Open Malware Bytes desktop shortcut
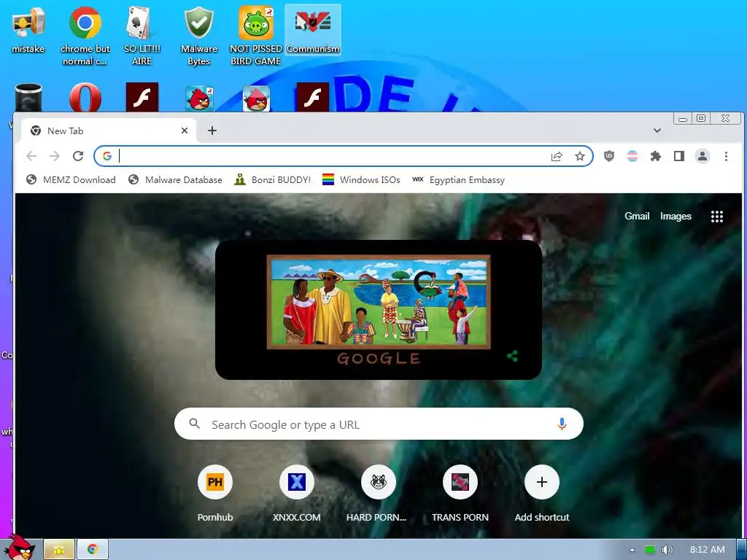 (x=198, y=36)
